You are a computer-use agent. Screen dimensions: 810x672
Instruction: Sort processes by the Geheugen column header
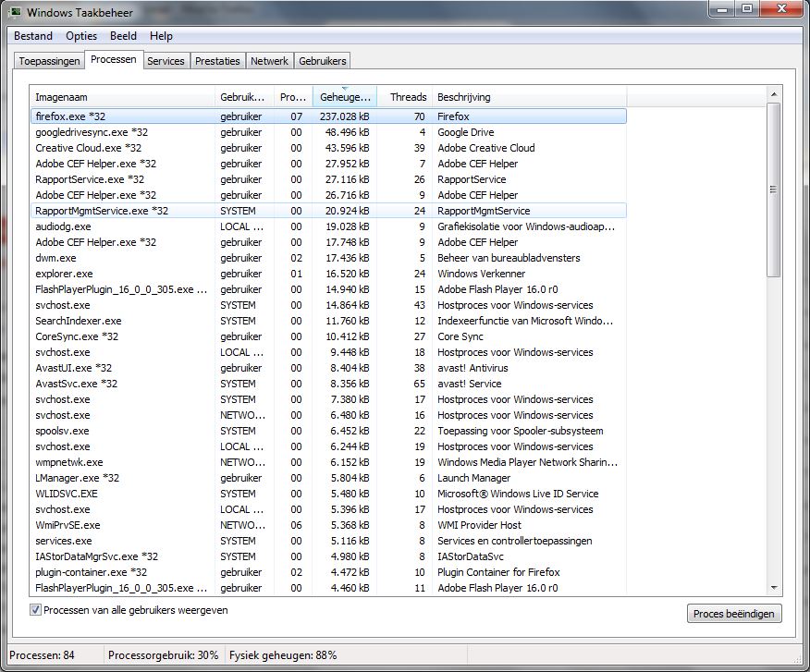point(344,97)
